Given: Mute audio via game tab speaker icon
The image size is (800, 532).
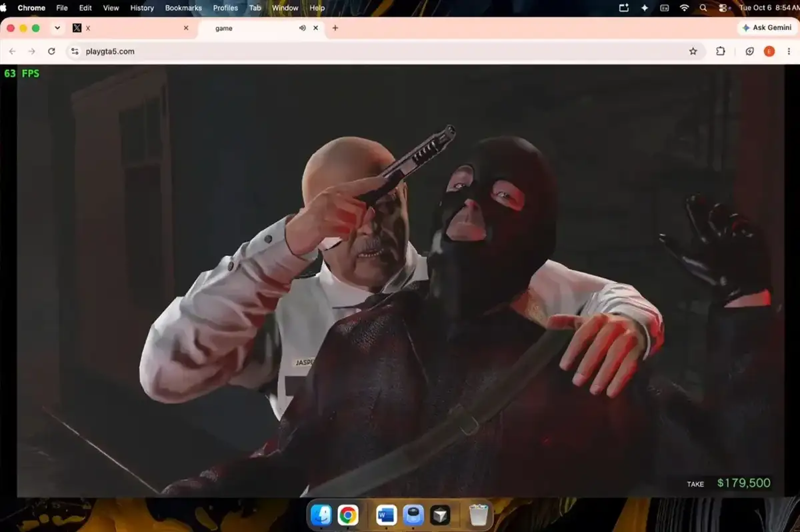Looking at the screenshot, I should (303, 28).
